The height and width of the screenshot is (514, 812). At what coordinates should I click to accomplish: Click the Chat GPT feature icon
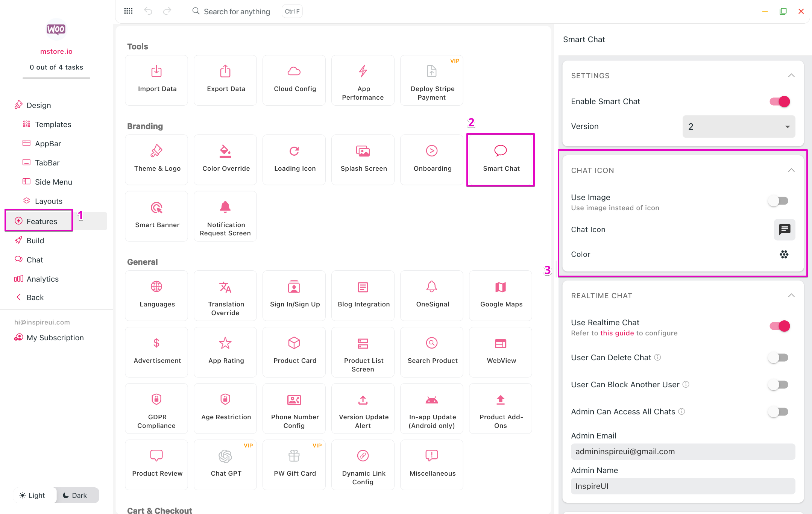(225, 456)
